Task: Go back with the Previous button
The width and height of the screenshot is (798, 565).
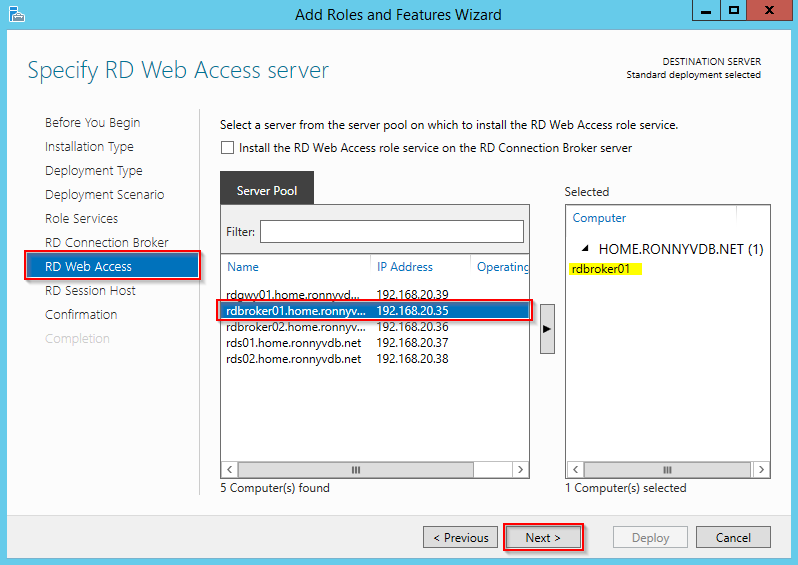Action: 460,538
